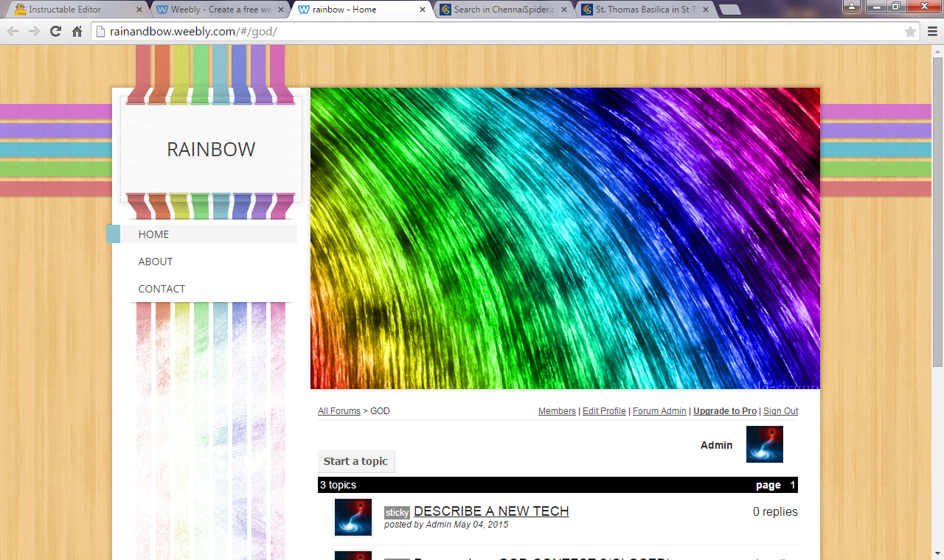Click the 3 topics header text
This screenshot has width=944, height=560.
point(338,485)
